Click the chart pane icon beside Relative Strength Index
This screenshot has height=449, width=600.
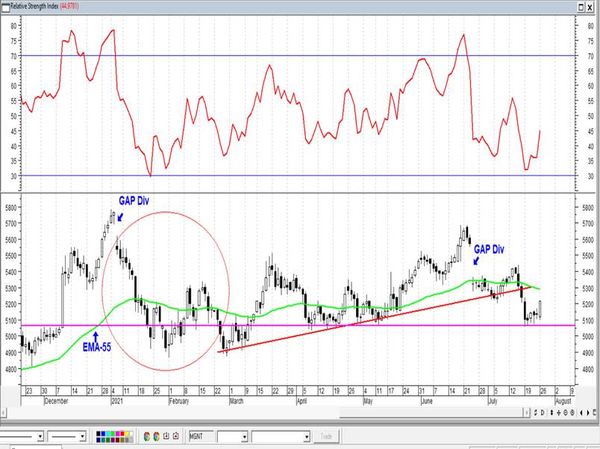click(x=6, y=7)
